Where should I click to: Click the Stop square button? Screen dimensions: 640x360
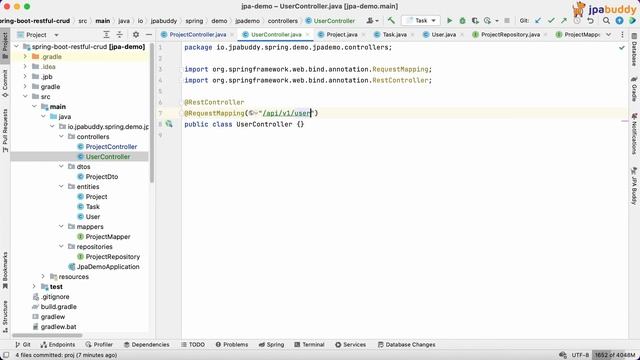pyautogui.click(x=507, y=20)
